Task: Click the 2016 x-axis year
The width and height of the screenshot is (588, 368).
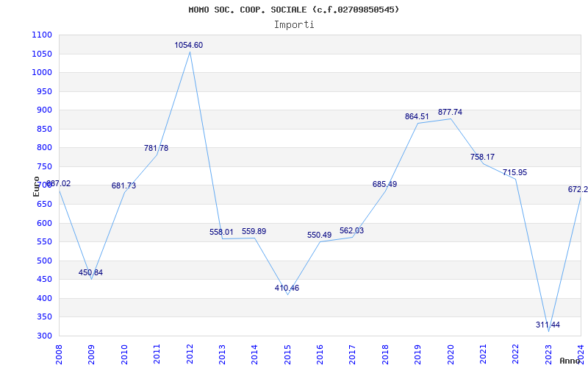Action: 320,353
